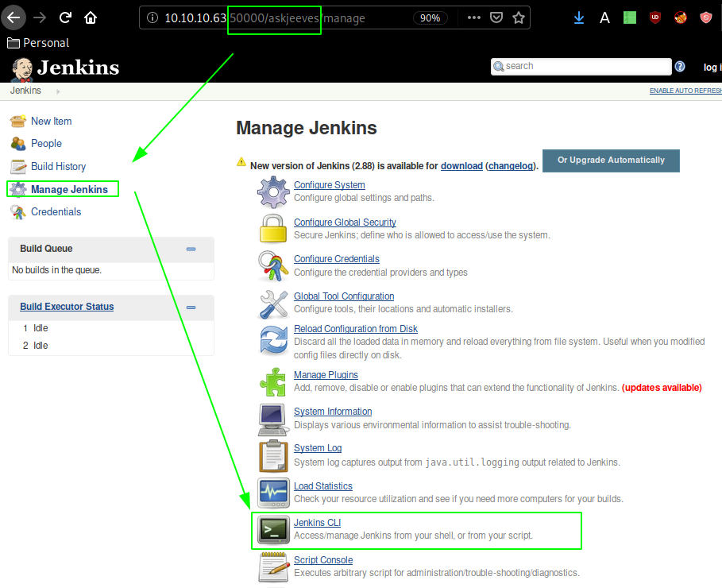Open search help question mark icon
This screenshot has width=722, height=588.
680,67
